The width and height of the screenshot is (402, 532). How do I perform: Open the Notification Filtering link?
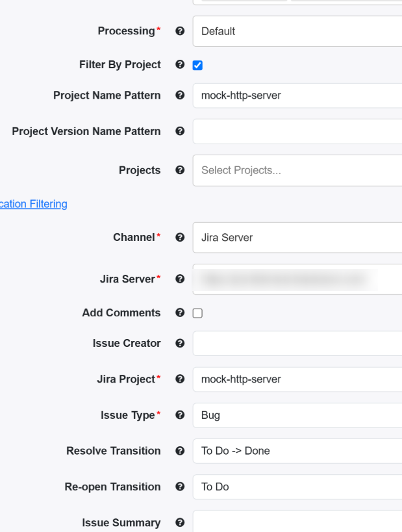pyautogui.click(x=34, y=204)
